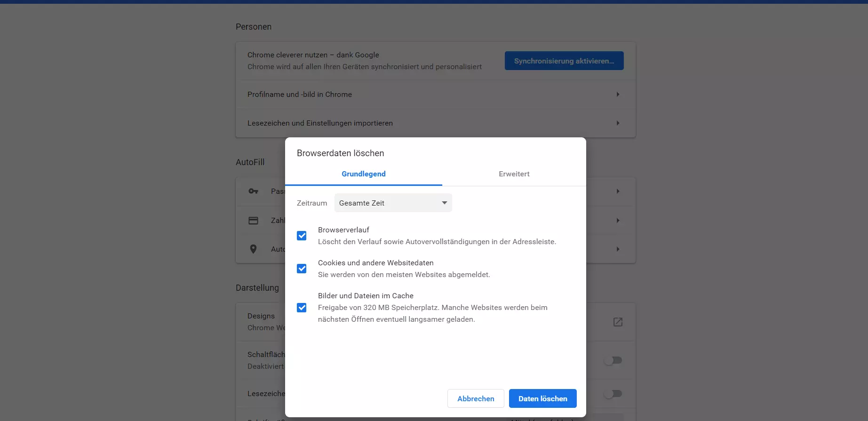Image resolution: width=868 pixels, height=421 pixels.
Task: Switch to the Grundlegend tab
Action: pos(364,174)
